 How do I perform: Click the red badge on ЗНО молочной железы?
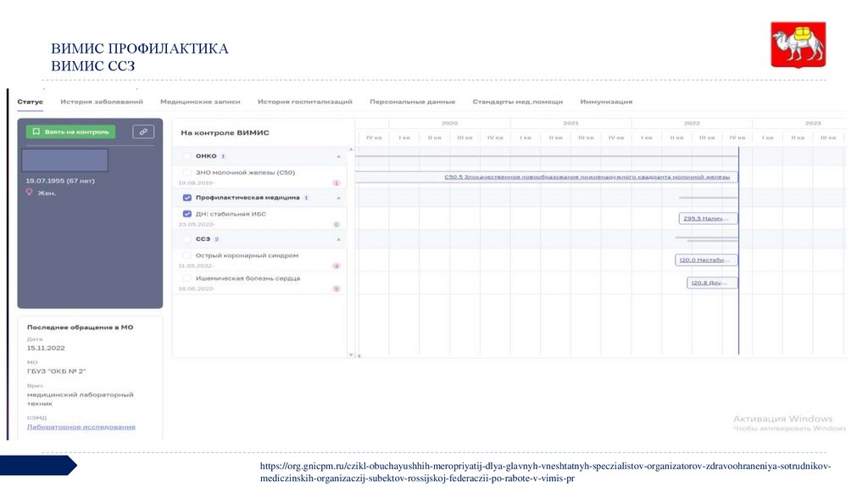tap(336, 183)
